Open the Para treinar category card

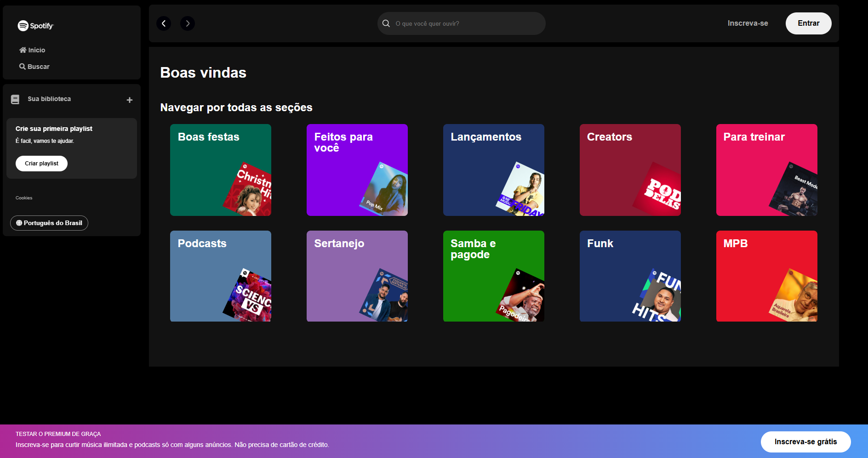[767, 170]
